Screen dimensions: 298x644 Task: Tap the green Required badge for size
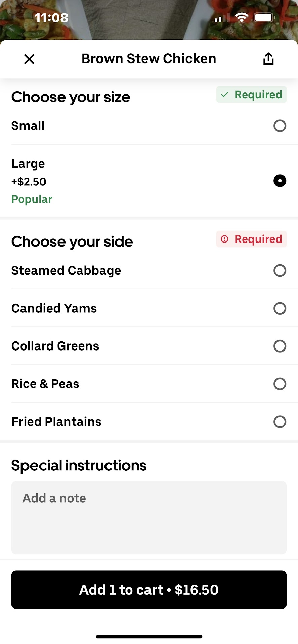click(x=252, y=95)
